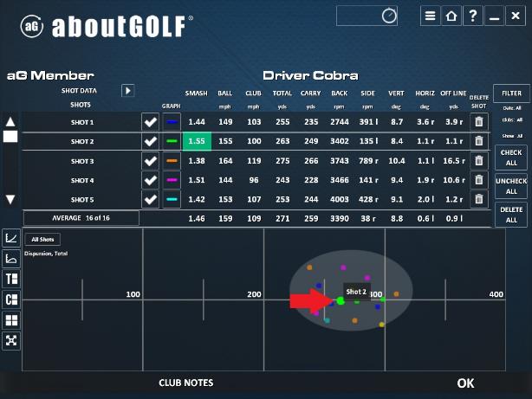Delete Shot 3 with trash icon

(x=479, y=161)
